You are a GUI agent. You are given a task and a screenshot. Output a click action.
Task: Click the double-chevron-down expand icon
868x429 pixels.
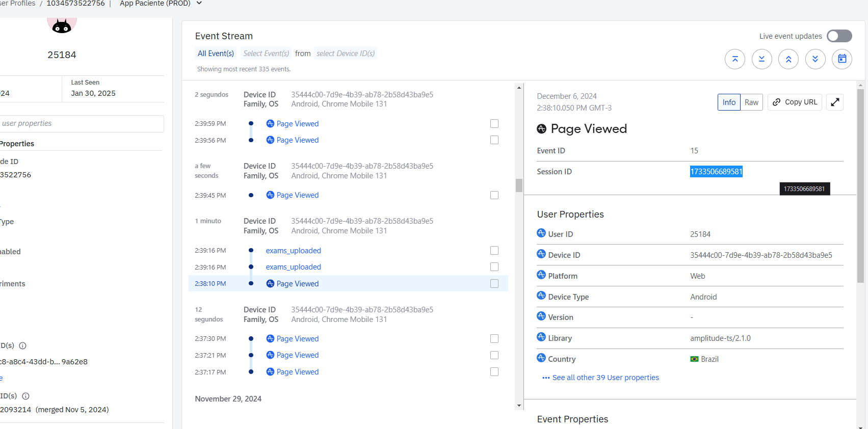[x=815, y=59]
